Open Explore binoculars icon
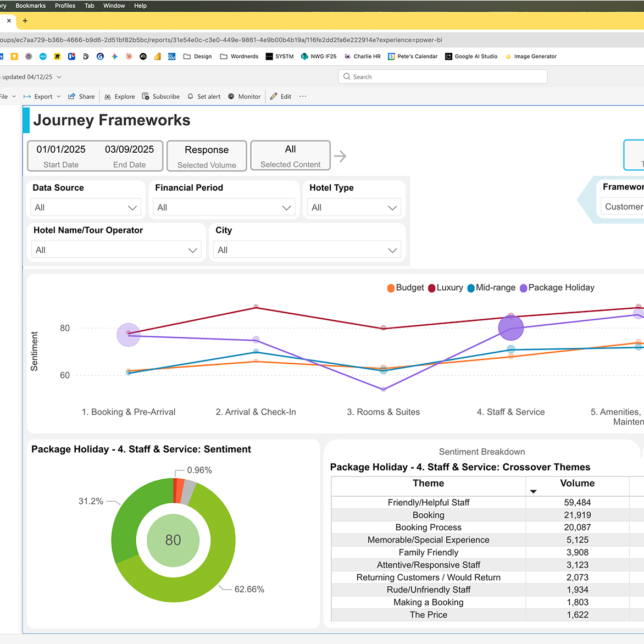The image size is (644, 644). tap(108, 97)
